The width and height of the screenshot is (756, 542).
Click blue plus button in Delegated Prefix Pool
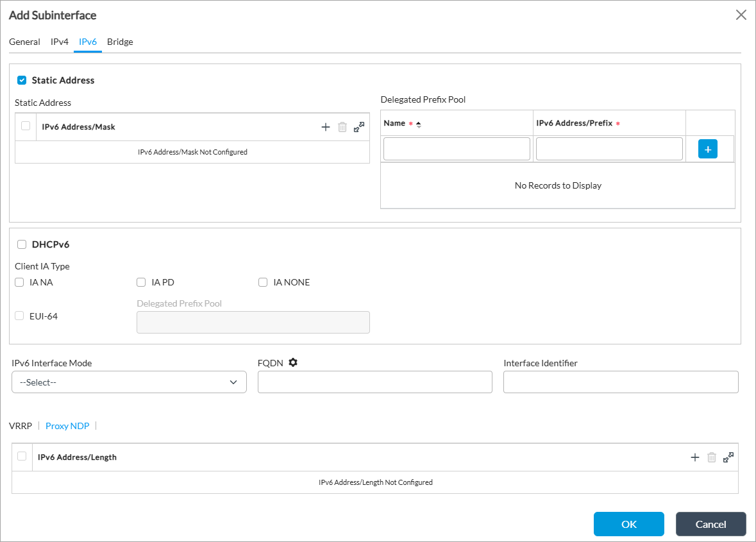point(707,149)
